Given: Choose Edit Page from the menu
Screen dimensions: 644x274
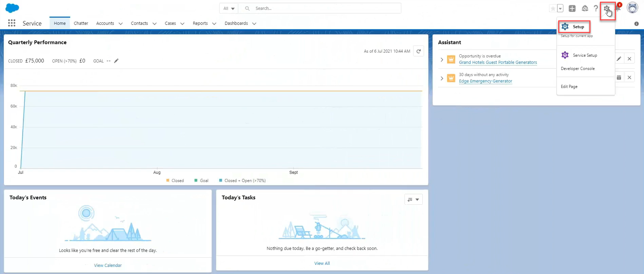Looking at the screenshot, I should tap(569, 87).
